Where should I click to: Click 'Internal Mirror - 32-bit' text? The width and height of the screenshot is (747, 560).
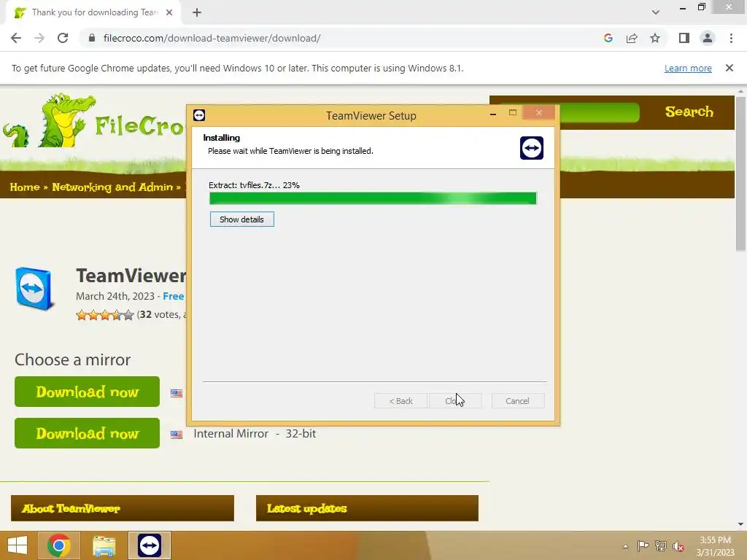[x=255, y=434]
